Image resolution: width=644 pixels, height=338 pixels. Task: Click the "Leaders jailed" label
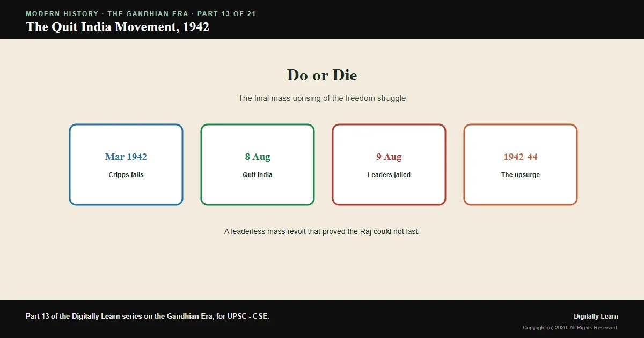[389, 175]
